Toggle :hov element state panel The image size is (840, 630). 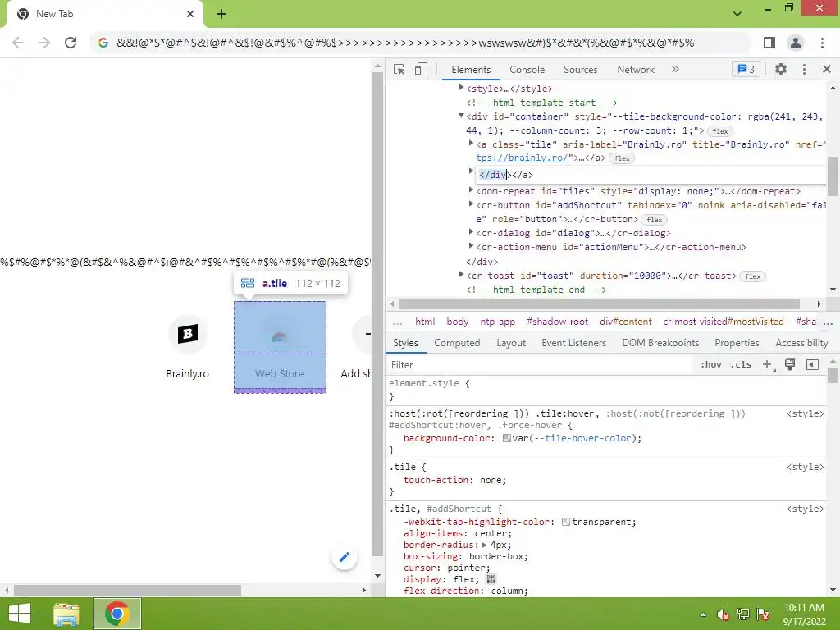[x=710, y=365]
